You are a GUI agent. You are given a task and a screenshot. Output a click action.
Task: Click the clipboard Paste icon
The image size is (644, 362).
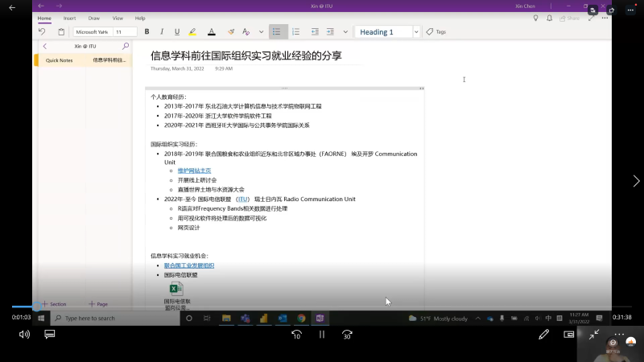point(61,31)
